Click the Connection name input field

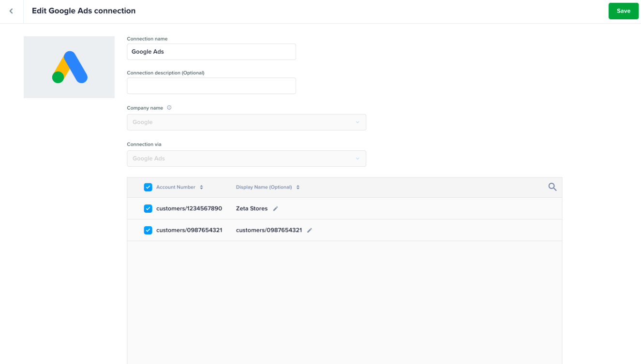pyautogui.click(x=211, y=52)
